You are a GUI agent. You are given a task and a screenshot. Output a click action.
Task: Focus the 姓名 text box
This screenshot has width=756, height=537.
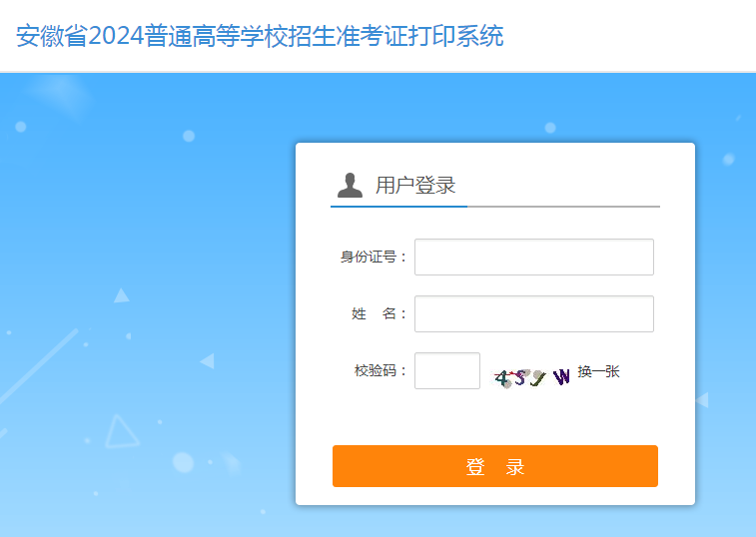point(533,313)
